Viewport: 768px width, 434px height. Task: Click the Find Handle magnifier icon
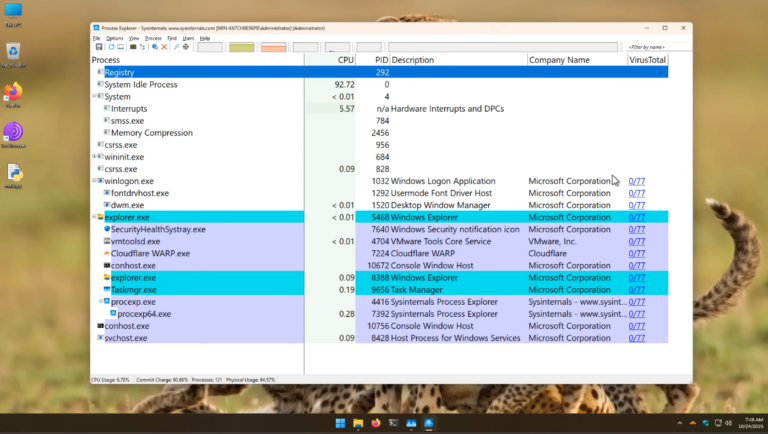point(176,47)
